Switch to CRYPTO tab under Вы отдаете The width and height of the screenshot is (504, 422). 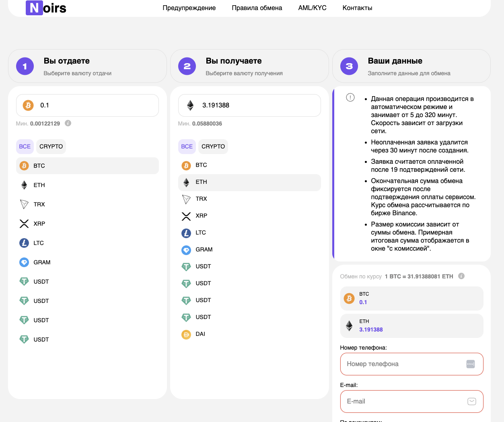[51, 146]
